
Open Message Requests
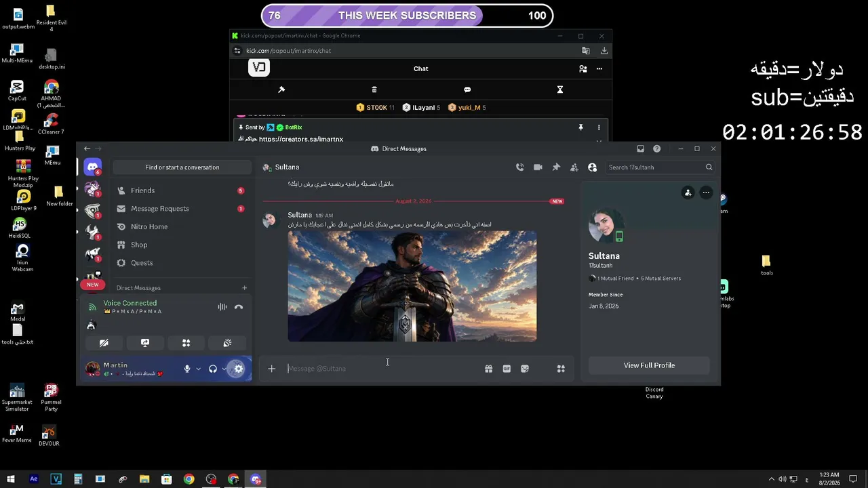(x=182, y=209)
